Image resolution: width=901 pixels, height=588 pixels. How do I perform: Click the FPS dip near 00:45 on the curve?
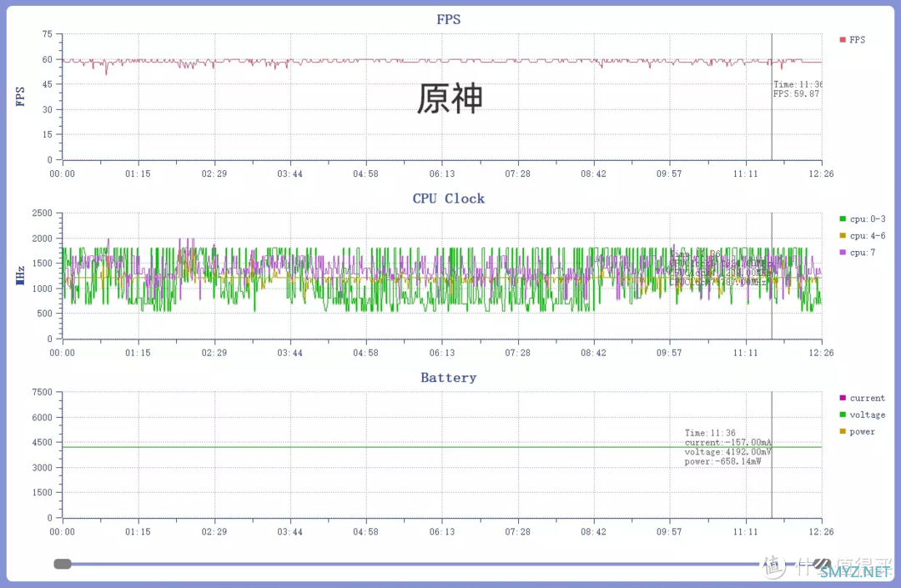click(x=106, y=69)
